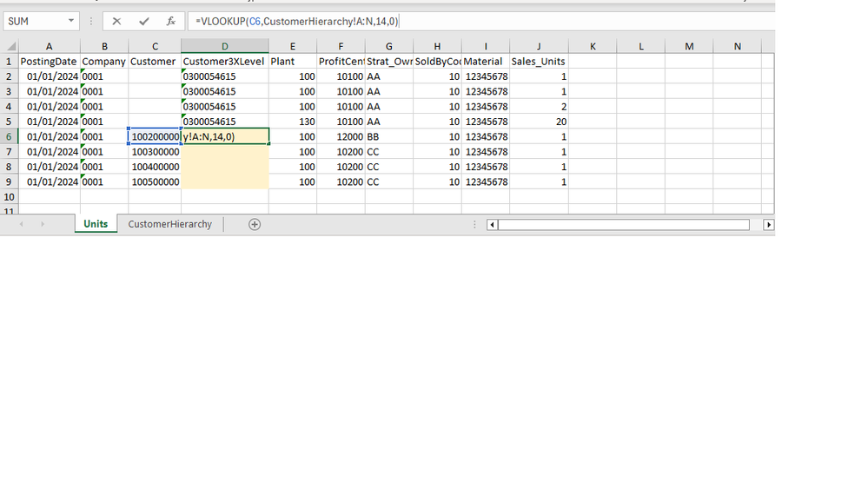
Task: Click the formula bar VLOOKUP text
Action: [296, 22]
